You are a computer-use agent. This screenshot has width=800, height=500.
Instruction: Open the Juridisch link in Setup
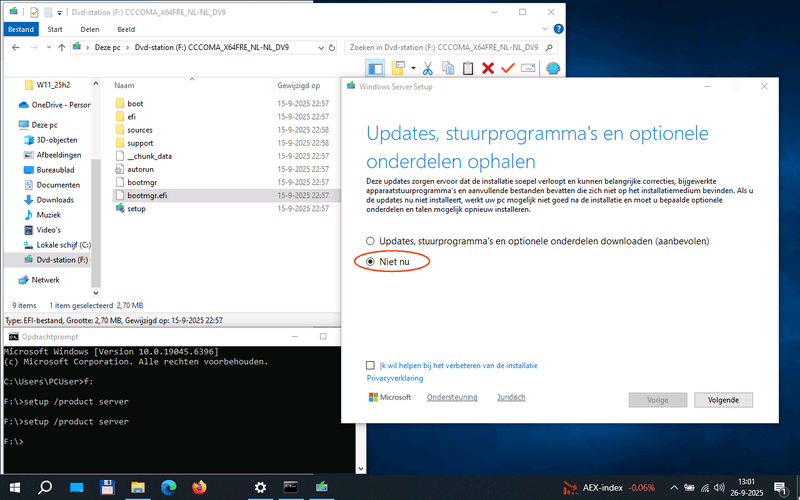click(511, 397)
